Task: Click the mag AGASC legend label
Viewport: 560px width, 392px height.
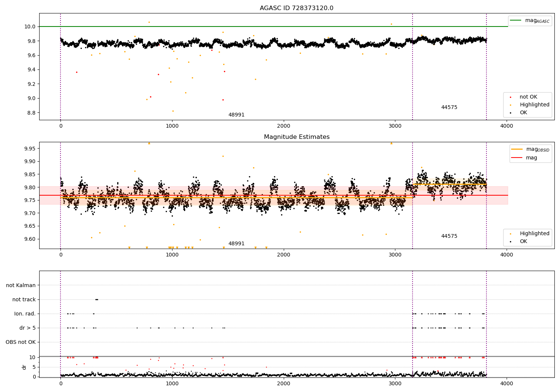Action: pos(537,21)
